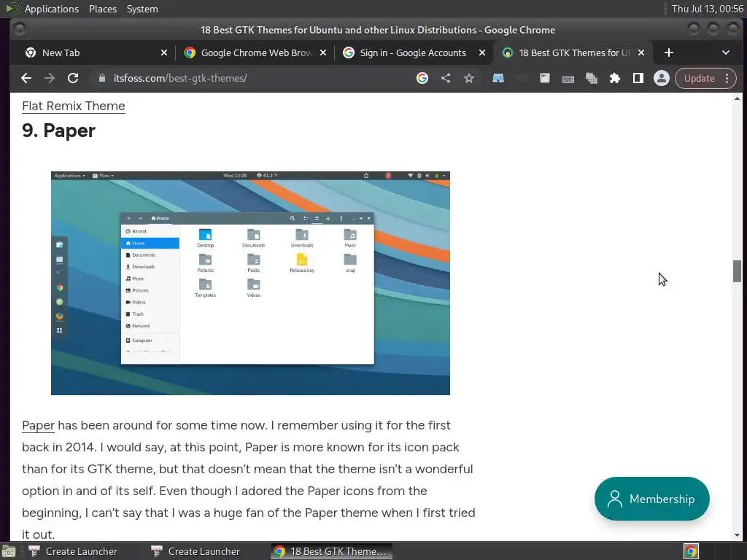Reload the itsfoss page
Viewport: 747px width, 560px height.
(x=73, y=79)
